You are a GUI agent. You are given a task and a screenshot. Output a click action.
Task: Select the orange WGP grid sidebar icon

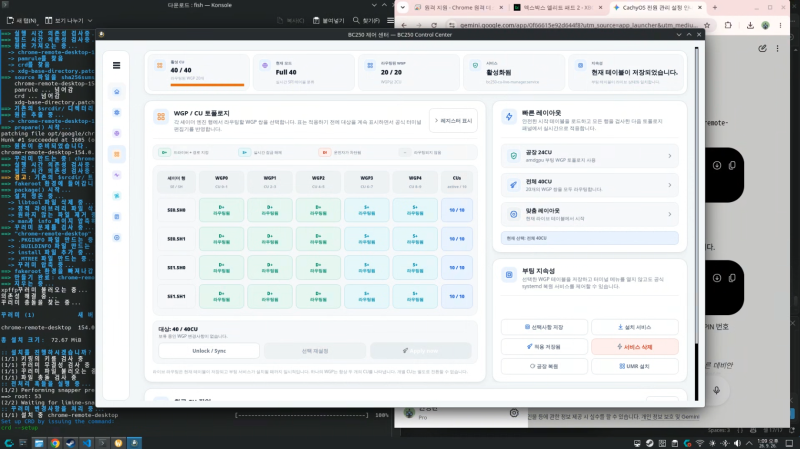pos(116,154)
